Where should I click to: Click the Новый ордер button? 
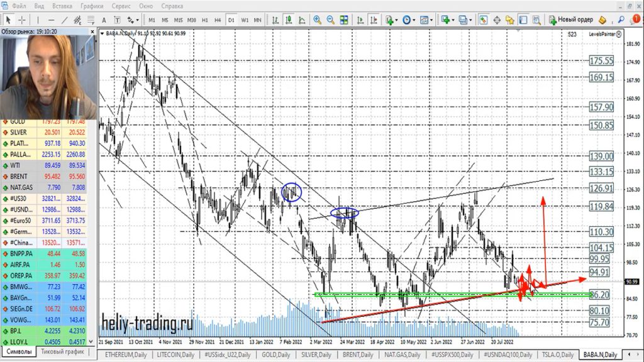[571, 19]
